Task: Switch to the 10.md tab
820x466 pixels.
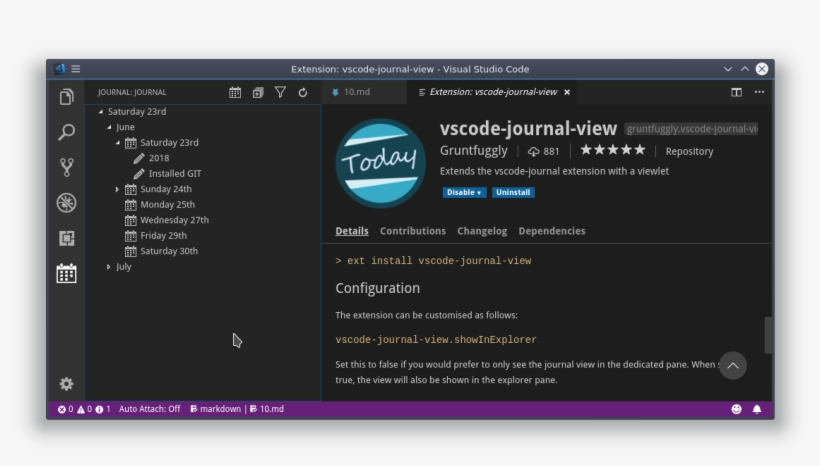Action: 363,92
